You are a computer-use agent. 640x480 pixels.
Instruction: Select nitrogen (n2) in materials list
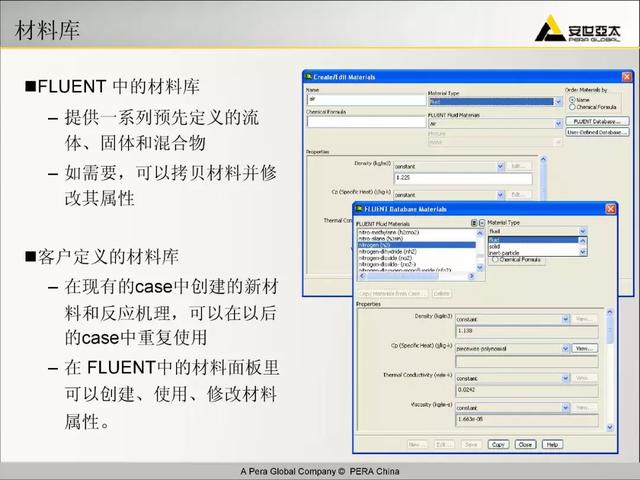point(416,245)
